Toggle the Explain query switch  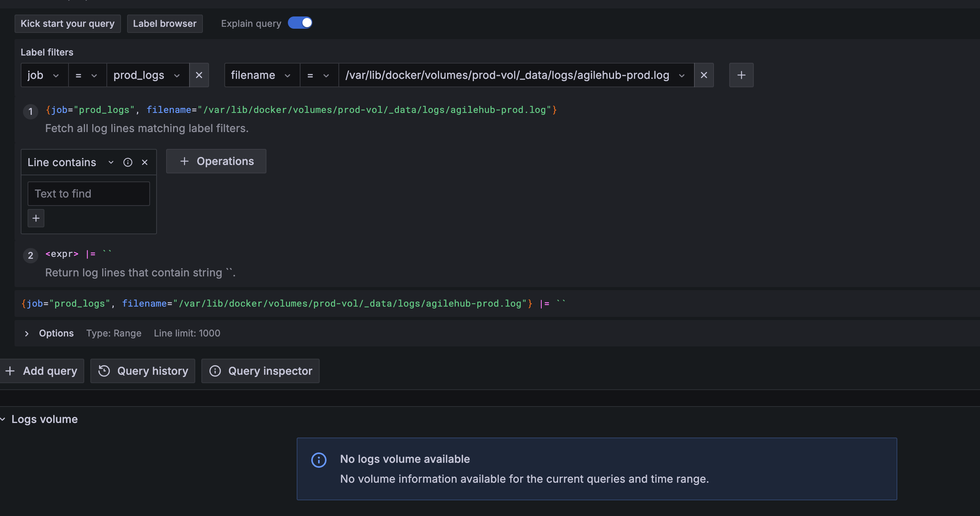tap(300, 23)
